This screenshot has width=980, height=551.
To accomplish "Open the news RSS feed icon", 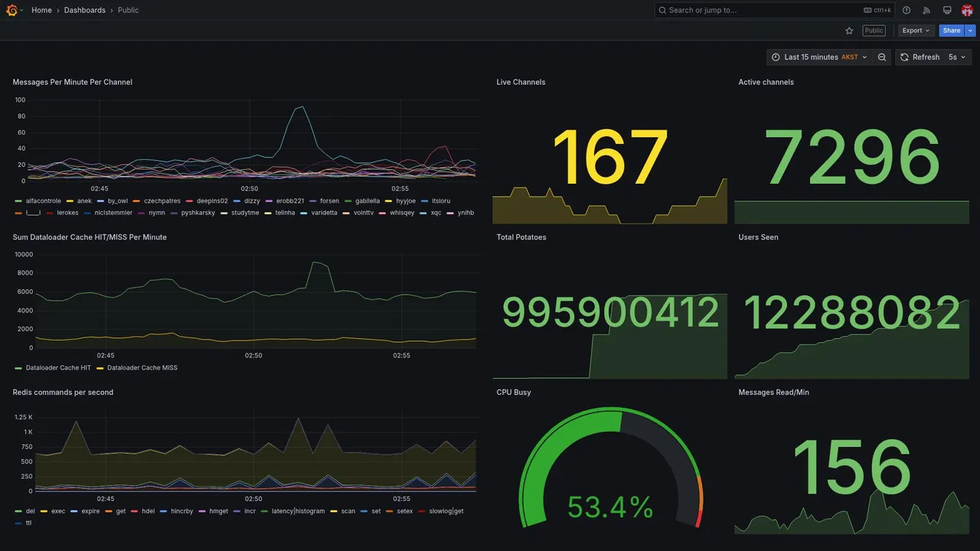I will pyautogui.click(x=926, y=10).
